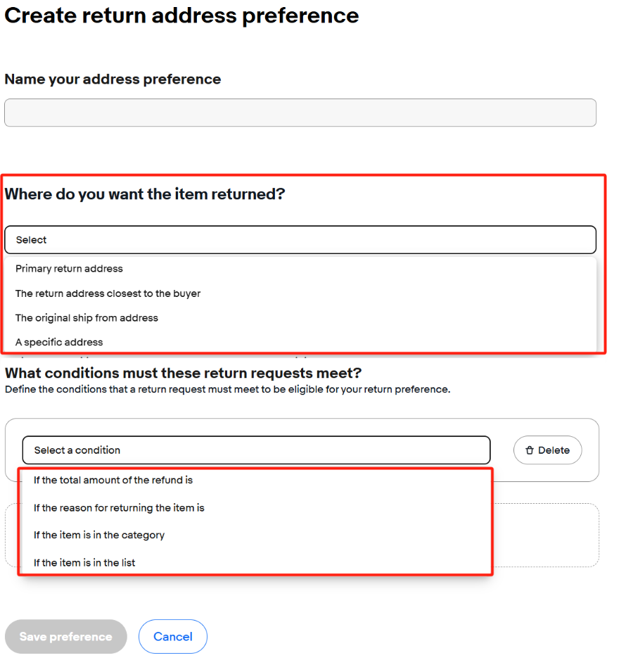This screenshot has height=672, width=626.
Task: Click the address preference name field
Action: point(300,113)
